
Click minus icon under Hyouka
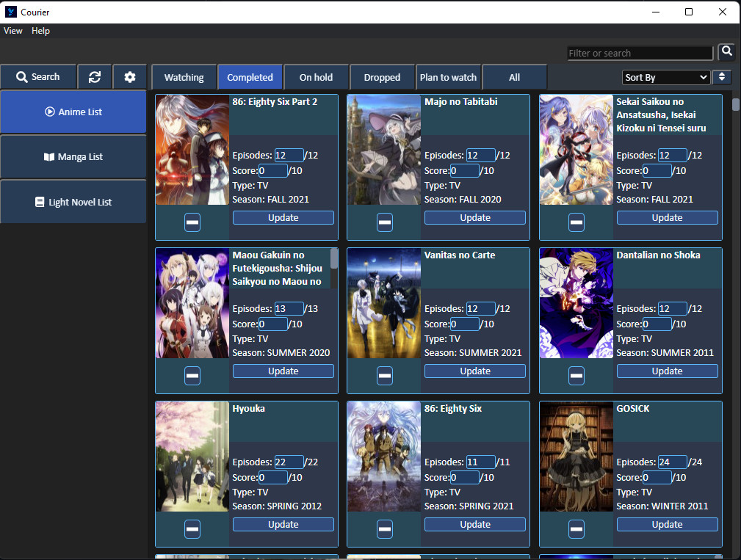click(x=192, y=529)
